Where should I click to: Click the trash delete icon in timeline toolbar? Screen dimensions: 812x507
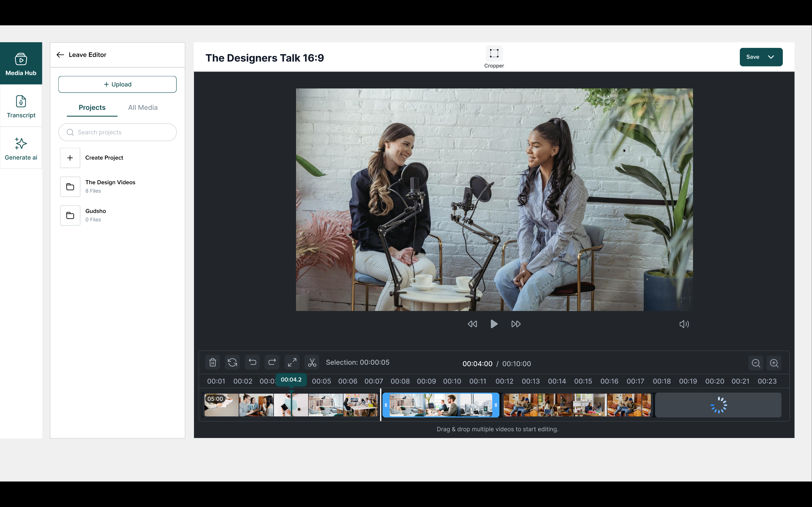(212, 363)
